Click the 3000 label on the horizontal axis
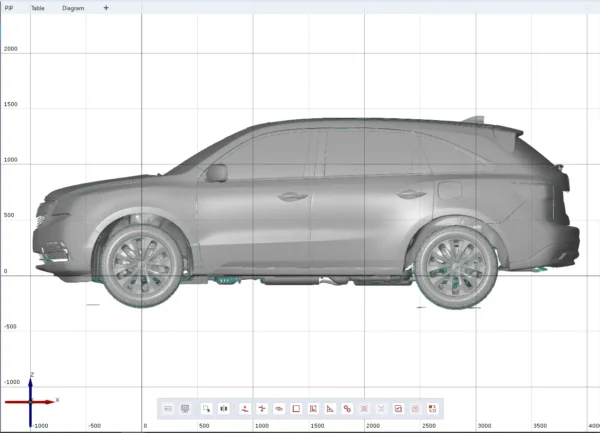This screenshot has width=600, height=433. pyautogui.click(x=484, y=425)
